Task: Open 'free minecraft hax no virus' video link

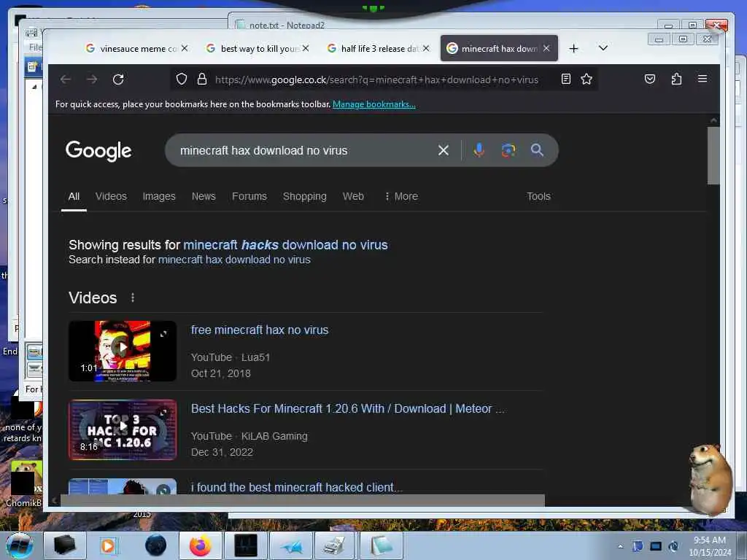Action: coord(260,330)
